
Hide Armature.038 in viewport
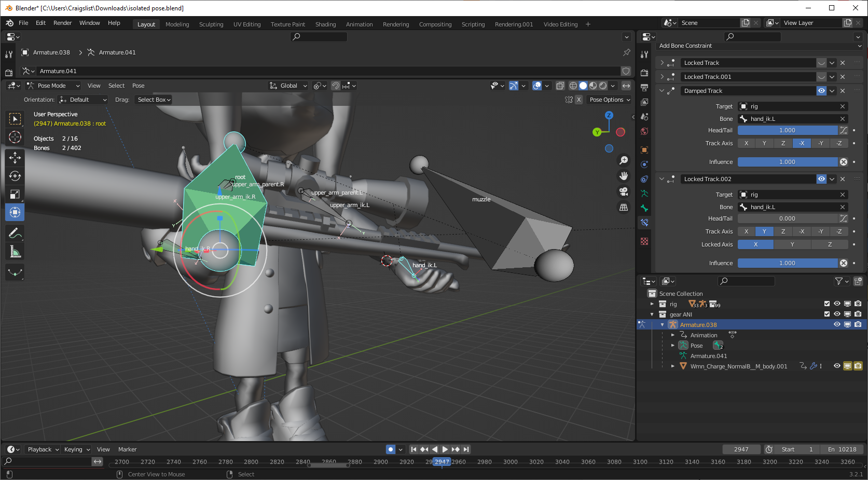click(837, 325)
